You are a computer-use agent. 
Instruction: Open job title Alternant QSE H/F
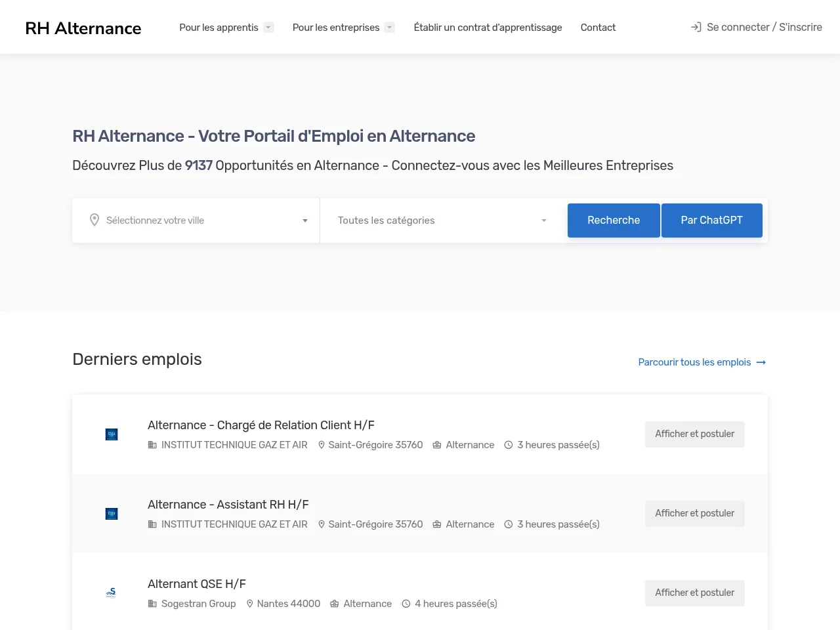coord(197,584)
